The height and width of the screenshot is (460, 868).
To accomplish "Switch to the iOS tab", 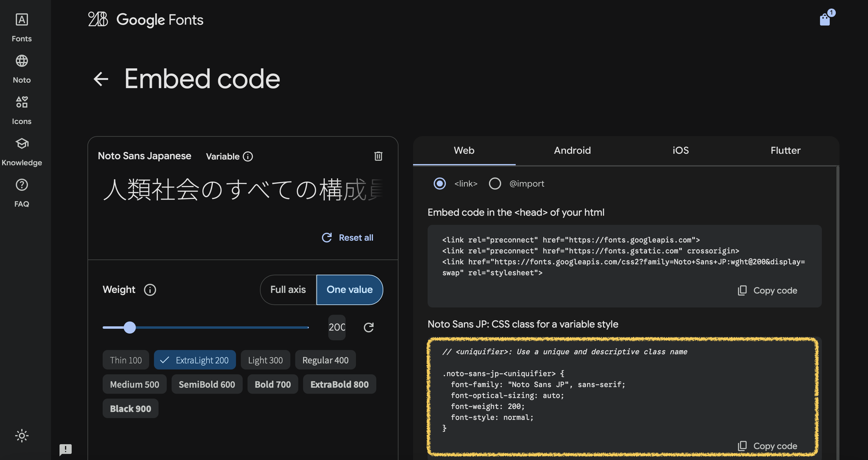I will click(681, 151).
